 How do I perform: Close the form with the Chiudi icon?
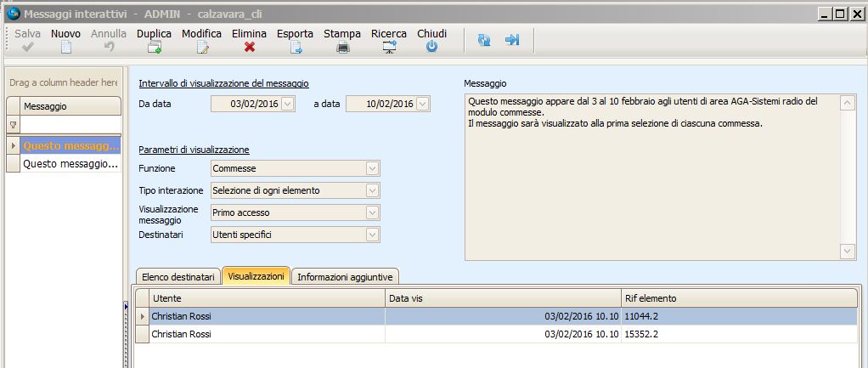click(x=431, y=48)
